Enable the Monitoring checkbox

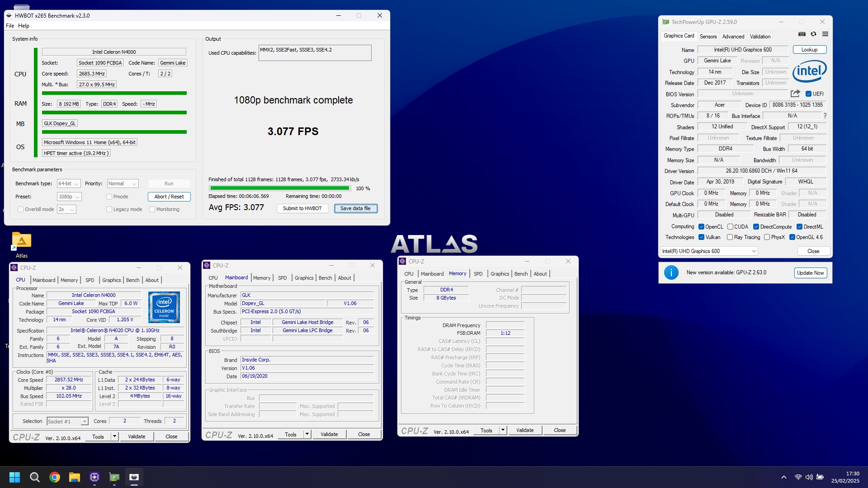tap(152, 210)
